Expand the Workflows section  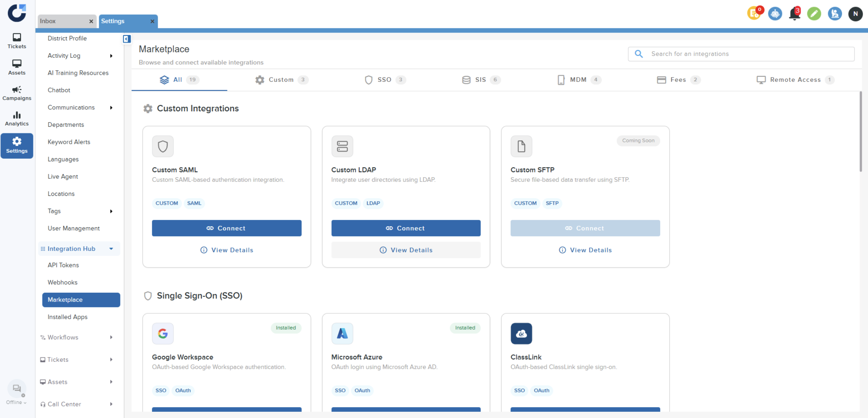pyautogui.click(x=111, y=337)
